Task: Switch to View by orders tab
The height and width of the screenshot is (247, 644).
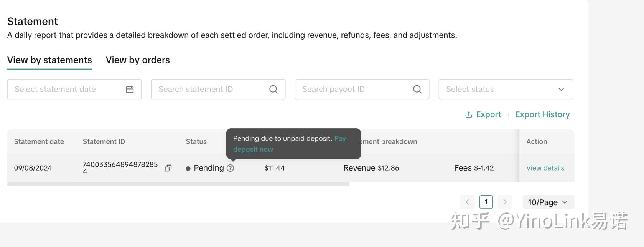Action: click(138, 60)
